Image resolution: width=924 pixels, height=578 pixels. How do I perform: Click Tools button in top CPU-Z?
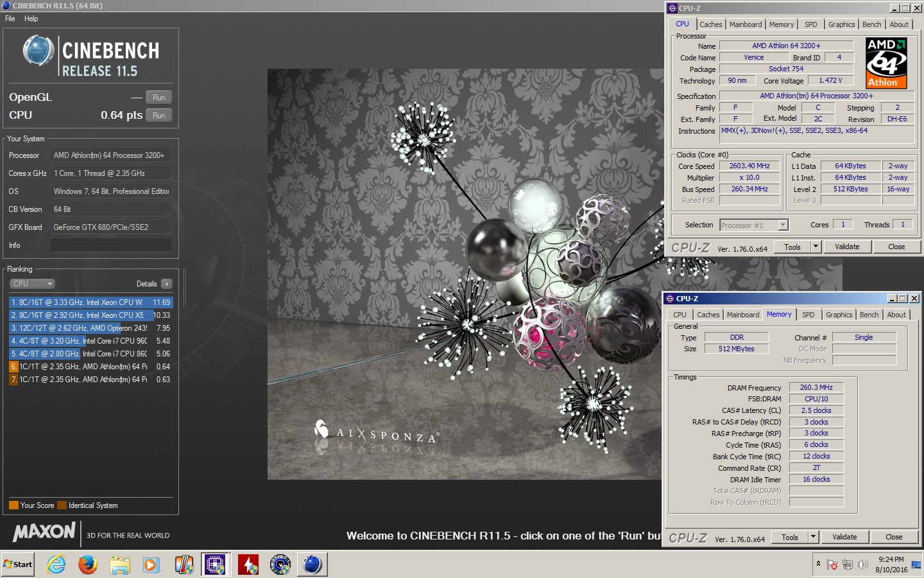[792, 247]
